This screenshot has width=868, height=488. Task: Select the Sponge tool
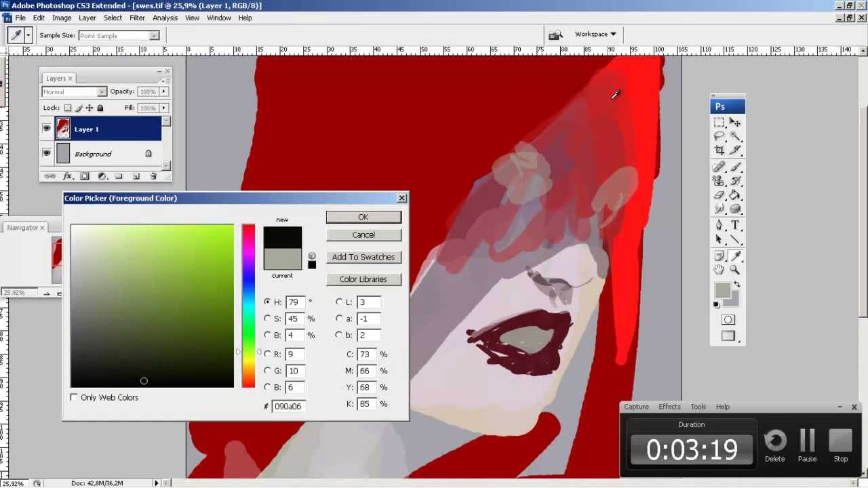(x=735, y=209)
